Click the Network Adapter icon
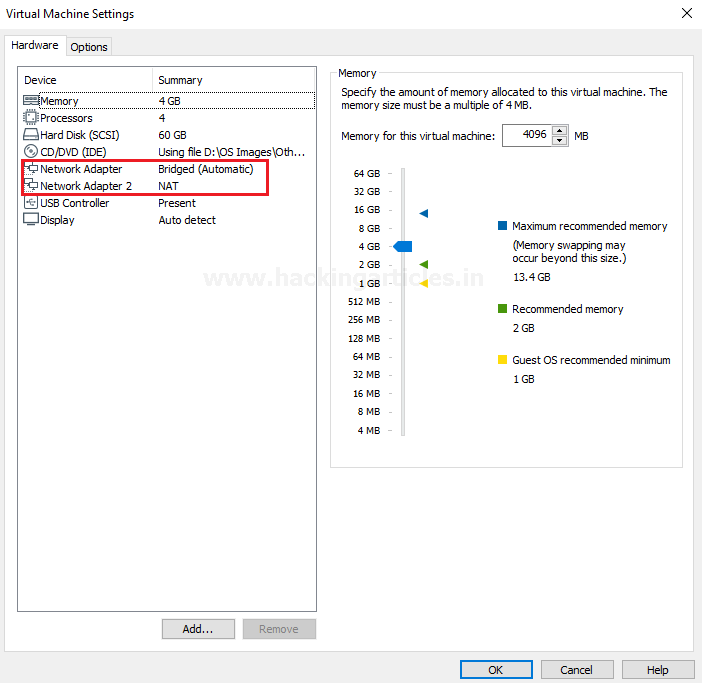Screen dimensions: 702x683 [x=31, y=169]
